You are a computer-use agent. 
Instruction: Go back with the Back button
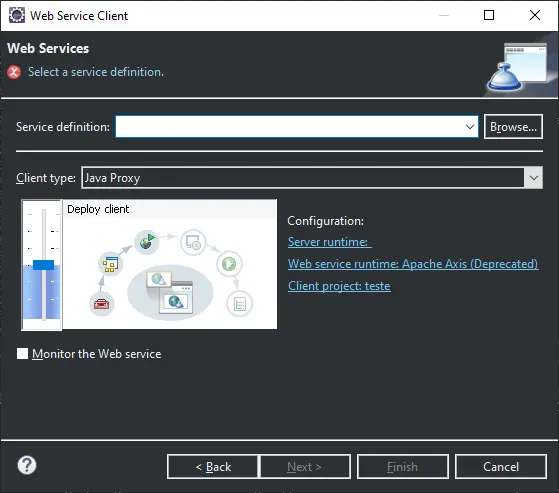tap(213, 467)
